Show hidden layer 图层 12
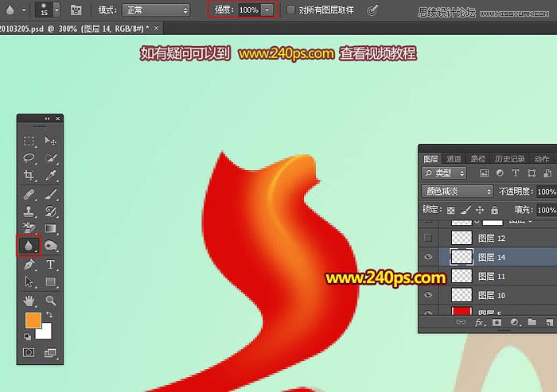 (428, 238)
